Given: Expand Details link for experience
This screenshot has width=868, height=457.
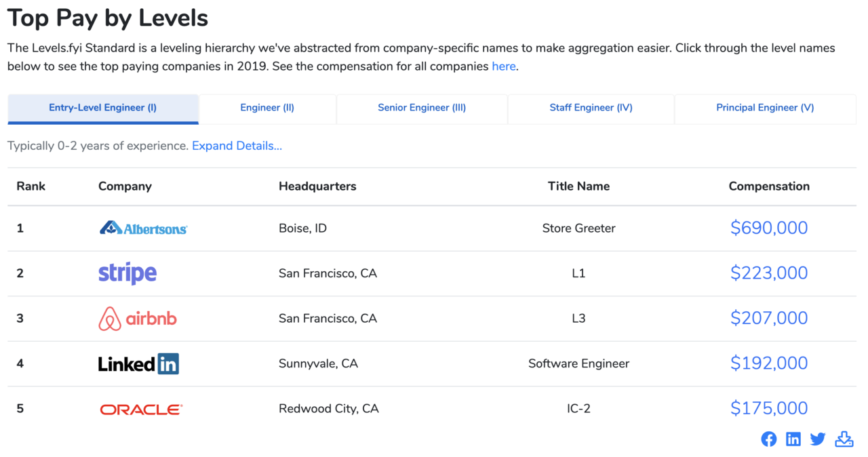Looking at the screenshot, I should pos(237,146).
